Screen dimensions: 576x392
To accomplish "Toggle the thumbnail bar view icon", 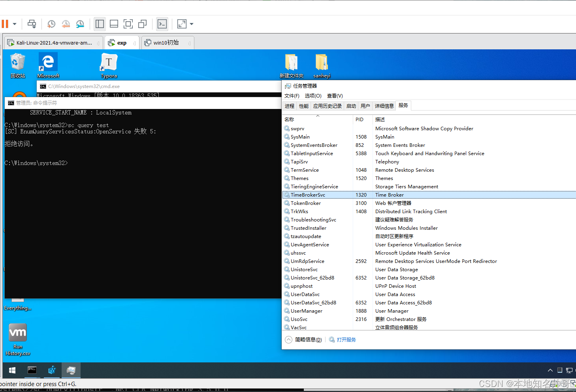I will (114, 24).
